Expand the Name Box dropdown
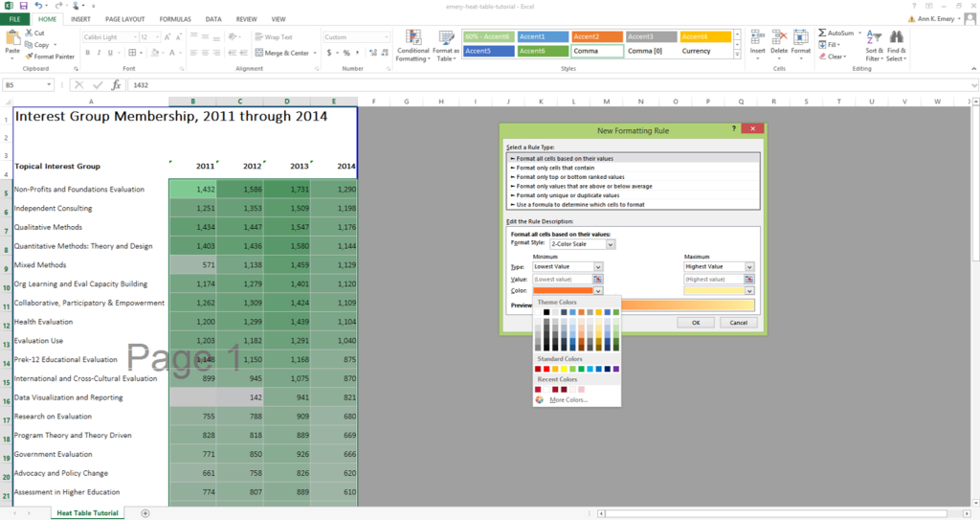The height and width of the screenshot is (520, 980). 49,85
